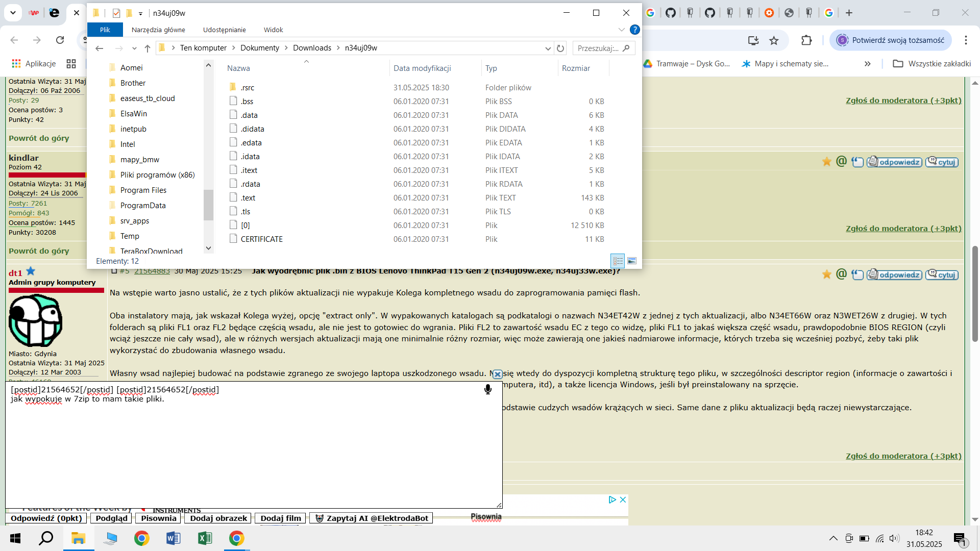Click cytuj button in dt1's post
The height and width of the screenshot is (551, 980).
click(942, 274)
